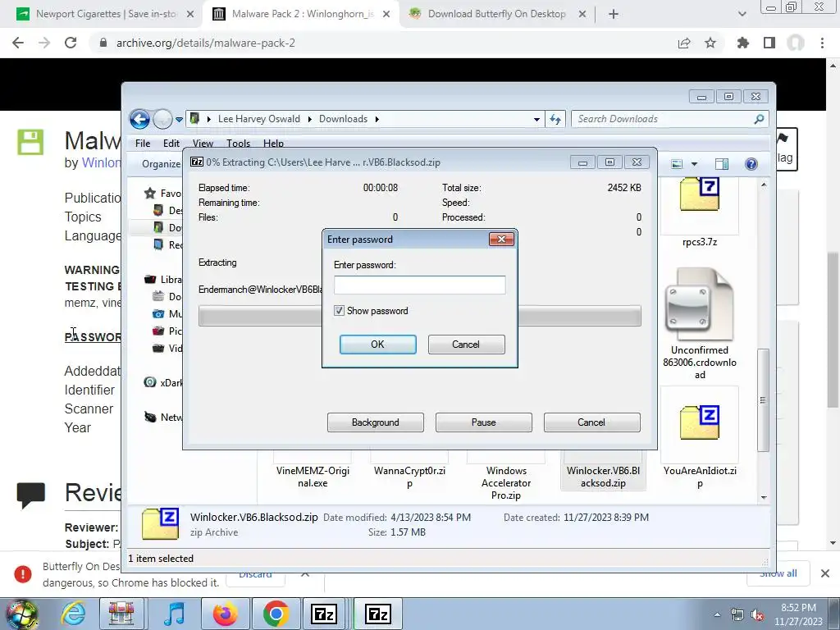Select the Winlocker.VB6.Blacksod.zip file name
This screenshot has height=630, width=840.
coord(603,477)
